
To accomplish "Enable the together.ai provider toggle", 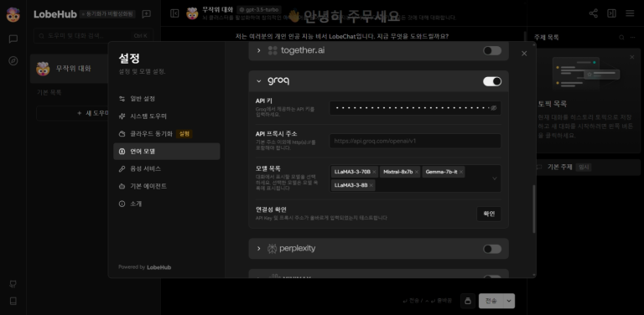I will click(492, 50).
